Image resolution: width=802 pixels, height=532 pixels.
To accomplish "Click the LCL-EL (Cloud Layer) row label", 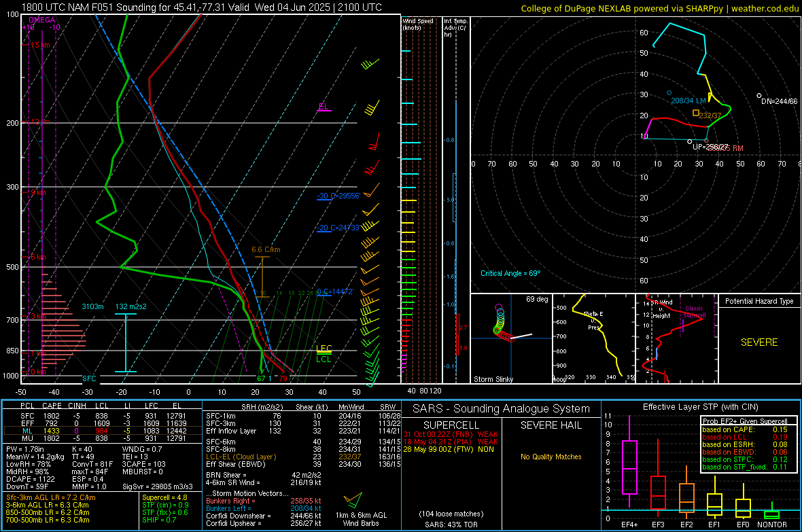I will pyautogui.click(x=241, y=457).
